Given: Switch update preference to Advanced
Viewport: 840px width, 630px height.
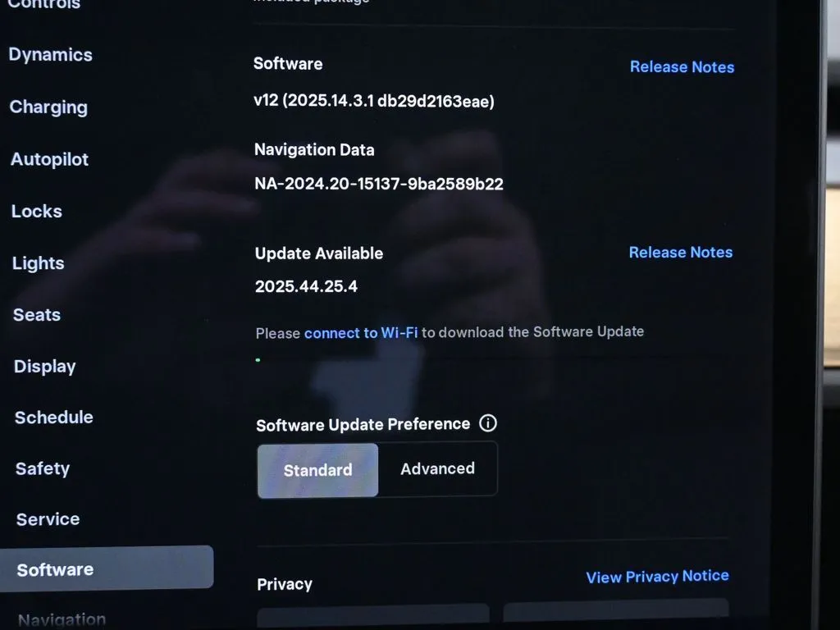Looking at the screenshot, I should (x=437, y=469).
